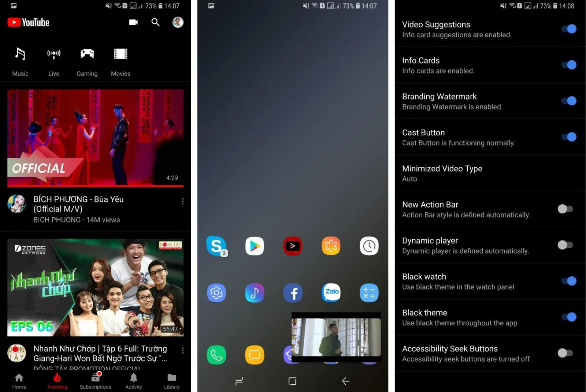The height and width of the screenshot is (392, 586).
Task: Tap the YouTube search magnifier icon
Action: (155, 22)
